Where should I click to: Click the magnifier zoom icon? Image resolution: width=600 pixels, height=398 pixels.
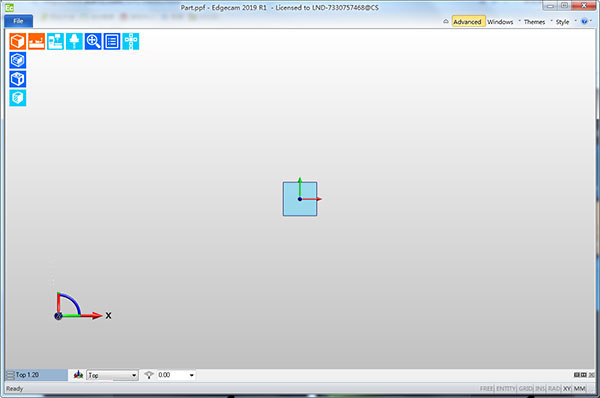click(x=93, y=41)
